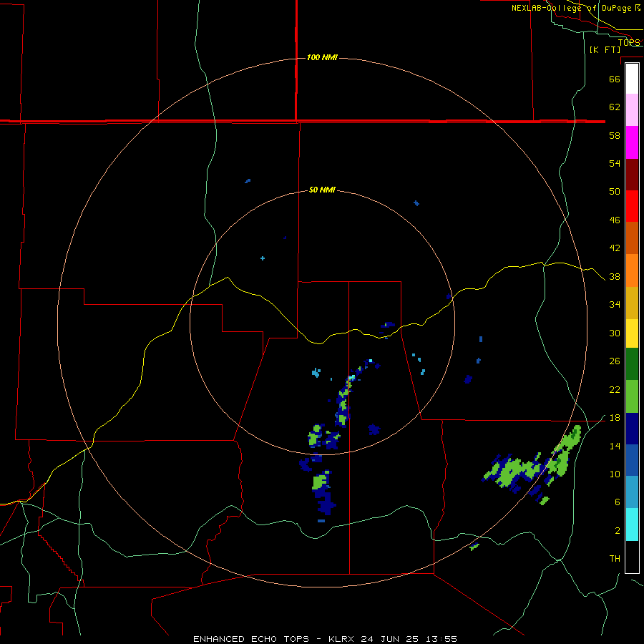Click the green echo cell south of 50 NMI ring
The height and width of the screenshot is (644, 644).
coord(320,482)
